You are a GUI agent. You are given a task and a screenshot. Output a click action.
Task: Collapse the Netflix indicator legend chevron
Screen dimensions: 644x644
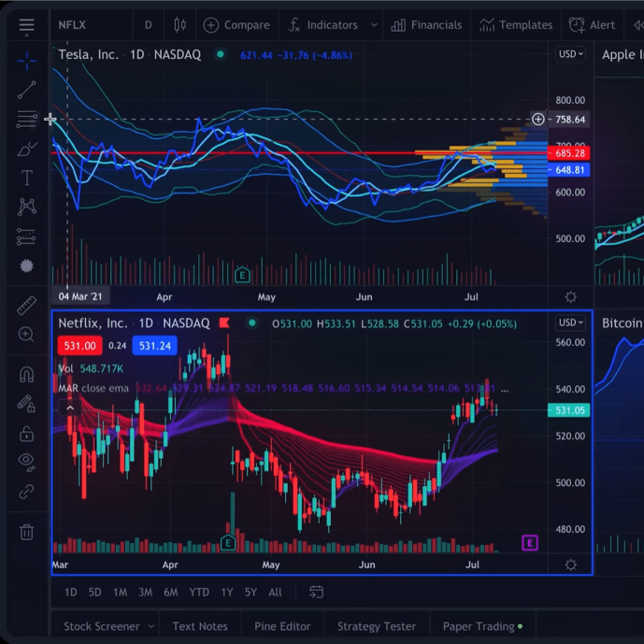coord(70,408)
